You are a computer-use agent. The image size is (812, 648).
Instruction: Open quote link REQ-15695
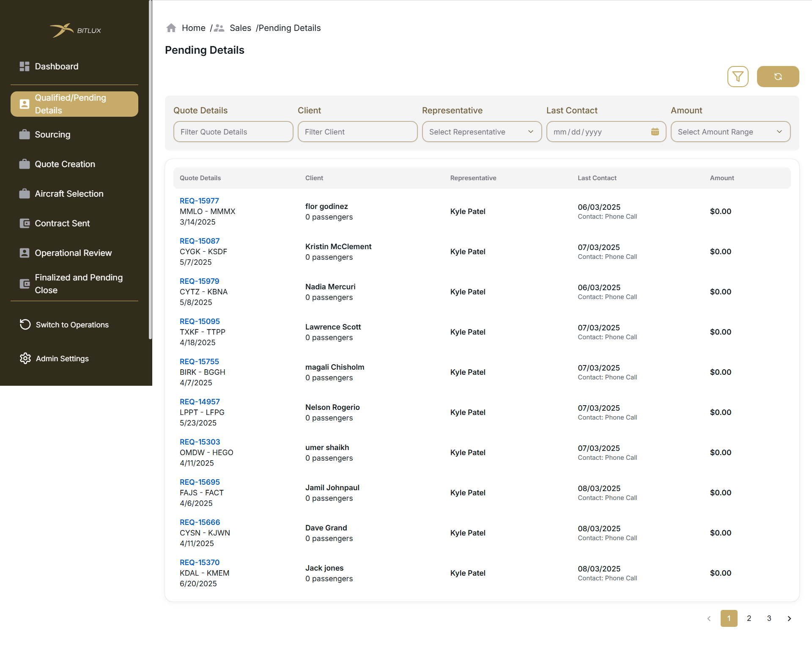(200, 482)
